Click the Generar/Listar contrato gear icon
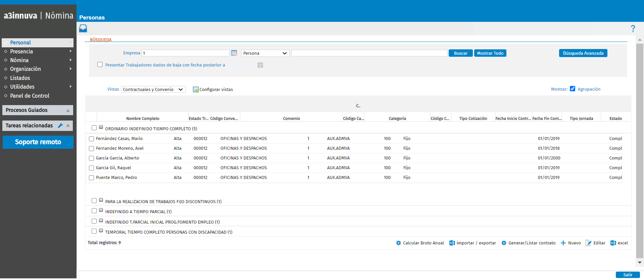This screenshot has width=644, height=279. [x=504, y=243]
